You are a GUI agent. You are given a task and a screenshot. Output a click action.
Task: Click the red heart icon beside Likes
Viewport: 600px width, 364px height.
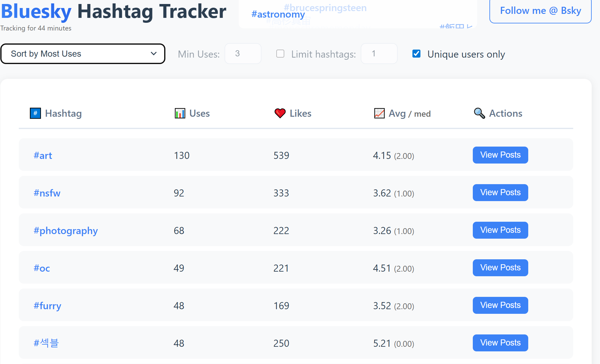coord(280,113)
